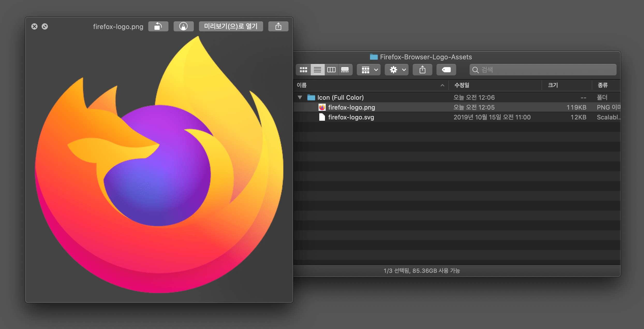
Task: Collapse the Icon (Full Color) folder
Action: pyautogui.click(x=300, y=97)
